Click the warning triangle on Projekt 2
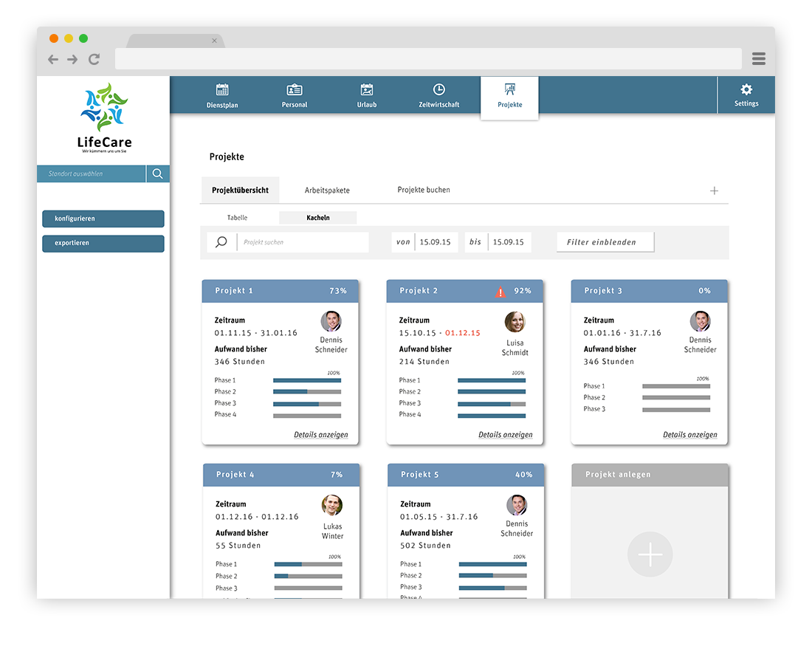 click(x=500, y=292)
